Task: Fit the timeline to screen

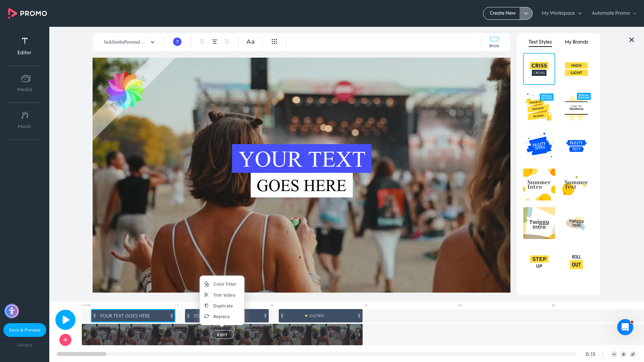Action: (633, 354)
